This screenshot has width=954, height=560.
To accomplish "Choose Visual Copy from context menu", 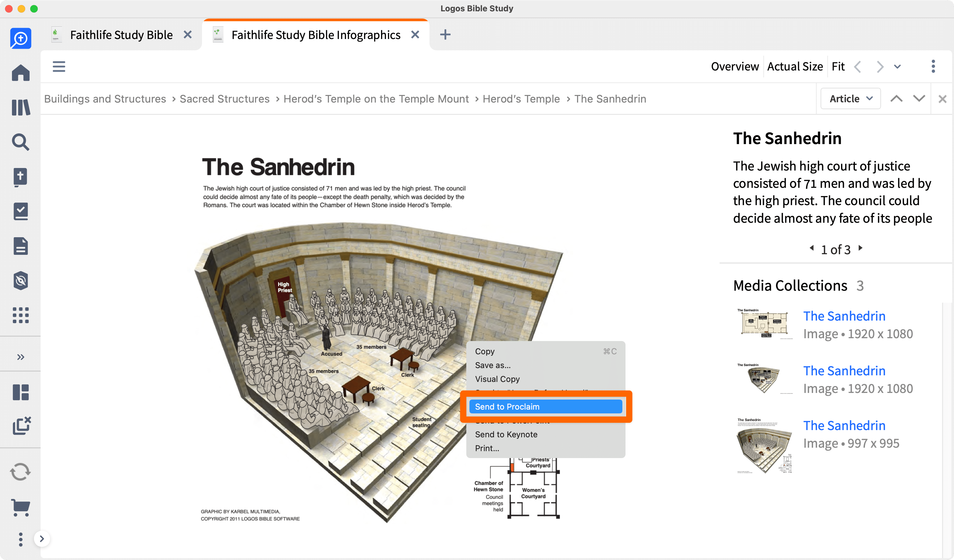I will (546, 379).
